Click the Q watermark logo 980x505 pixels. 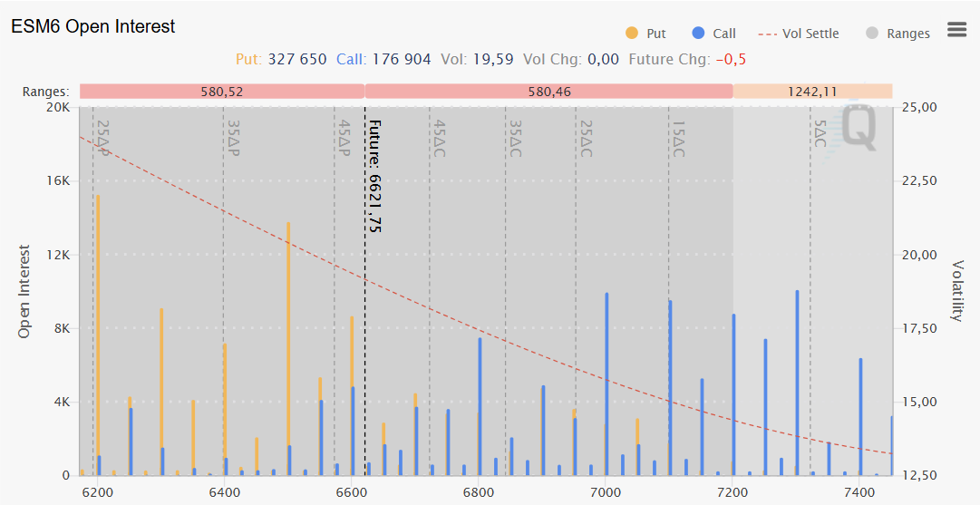(x=859, y=127)
